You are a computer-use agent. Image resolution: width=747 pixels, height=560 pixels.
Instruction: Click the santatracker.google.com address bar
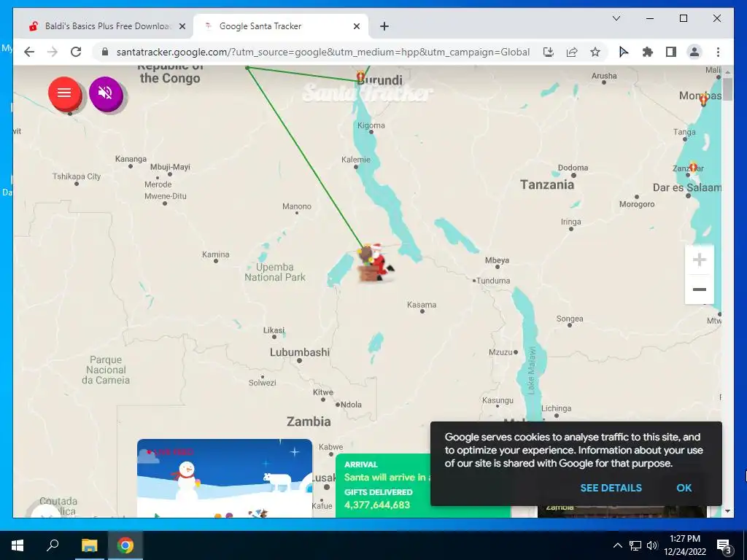(322, 52)
